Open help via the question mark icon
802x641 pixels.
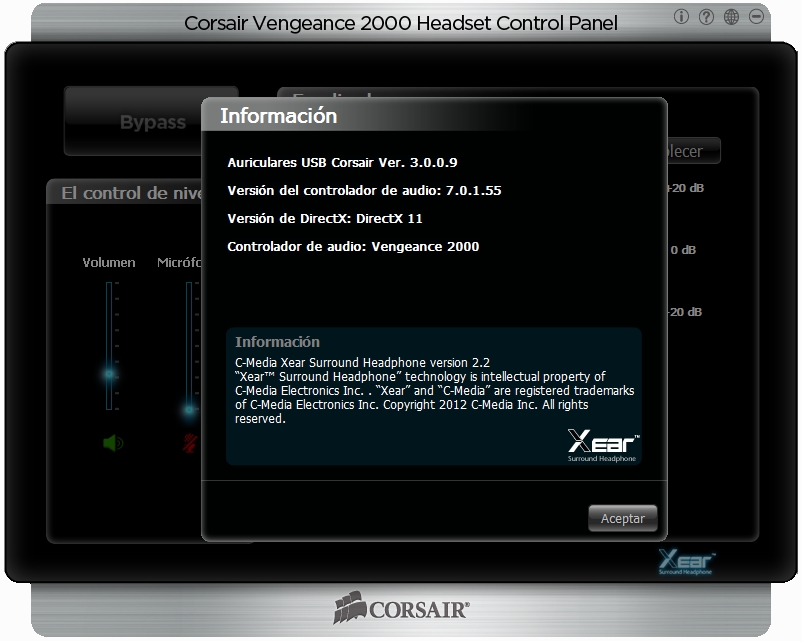click(706, 17)
